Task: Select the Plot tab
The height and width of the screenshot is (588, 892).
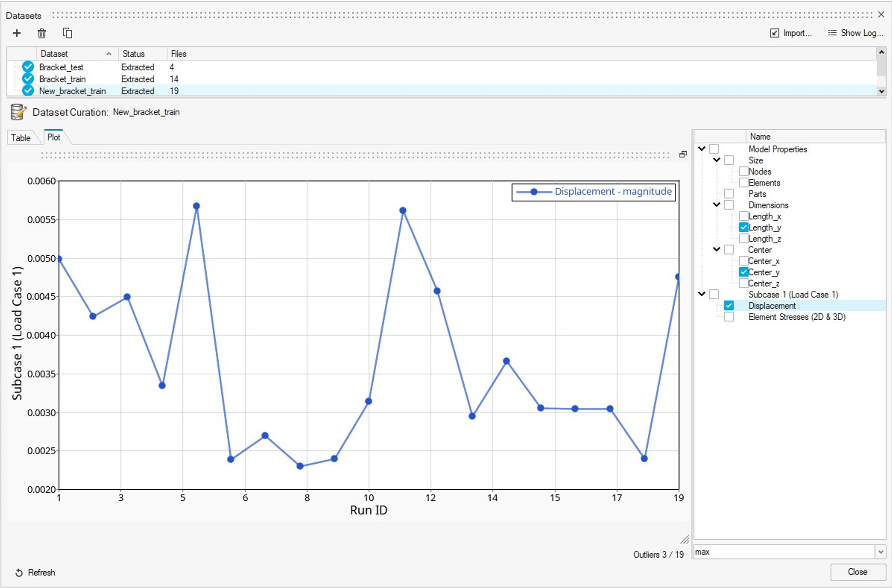Action: (x=54, y=137)
